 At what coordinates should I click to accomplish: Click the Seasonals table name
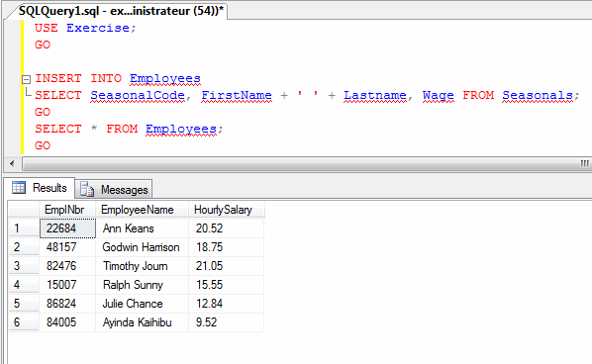(x=538, y=95)
